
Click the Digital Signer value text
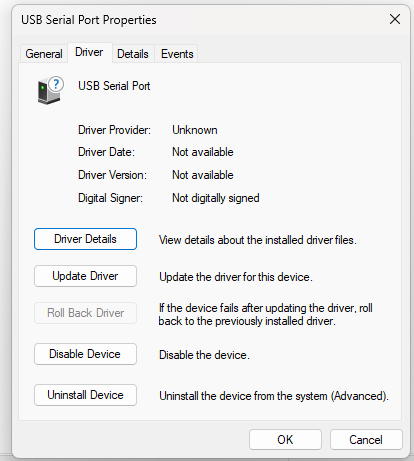[x=216, y=198]
